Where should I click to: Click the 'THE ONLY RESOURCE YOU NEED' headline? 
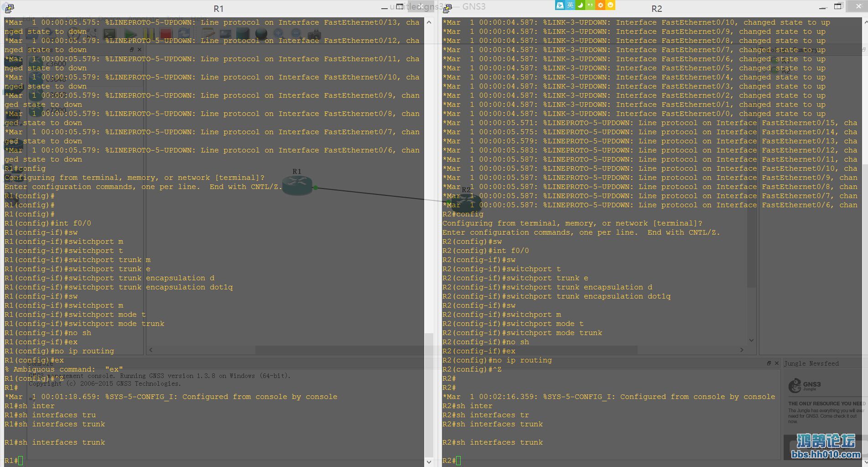point(826,404)
